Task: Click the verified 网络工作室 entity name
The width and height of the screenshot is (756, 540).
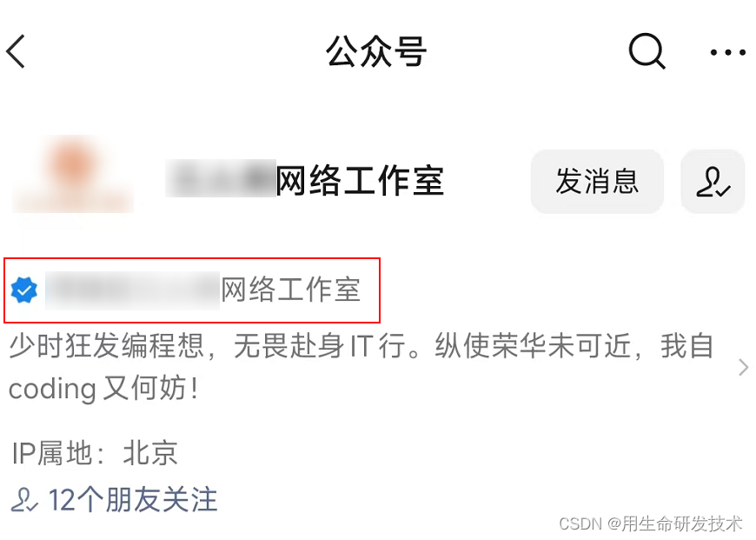Action: click(291, 290)
